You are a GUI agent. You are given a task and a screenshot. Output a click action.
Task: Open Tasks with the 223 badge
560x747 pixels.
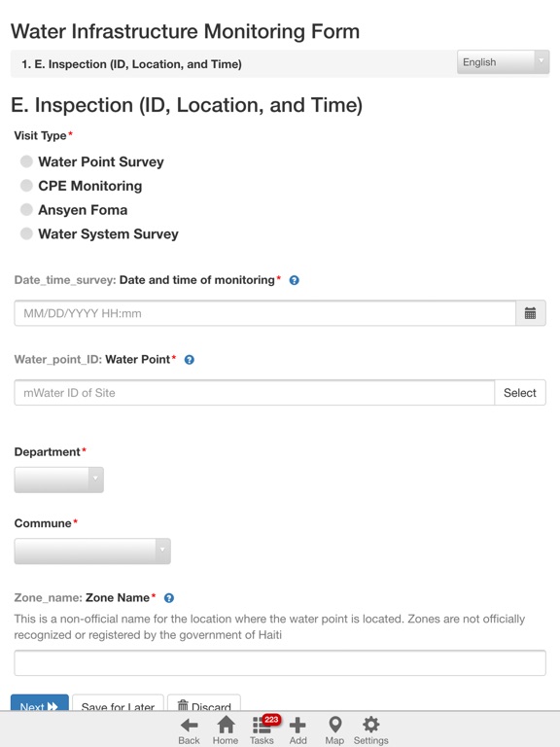coord(262,730)
